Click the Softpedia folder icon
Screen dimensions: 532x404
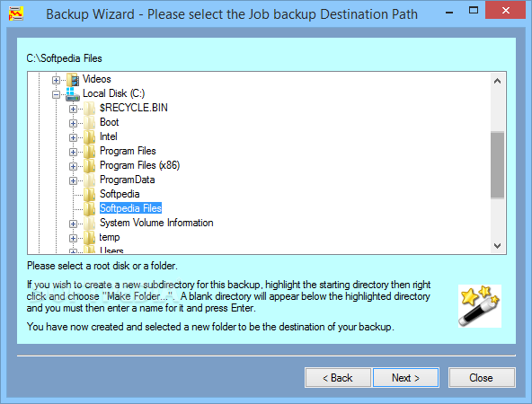click(x=90, y=195)
